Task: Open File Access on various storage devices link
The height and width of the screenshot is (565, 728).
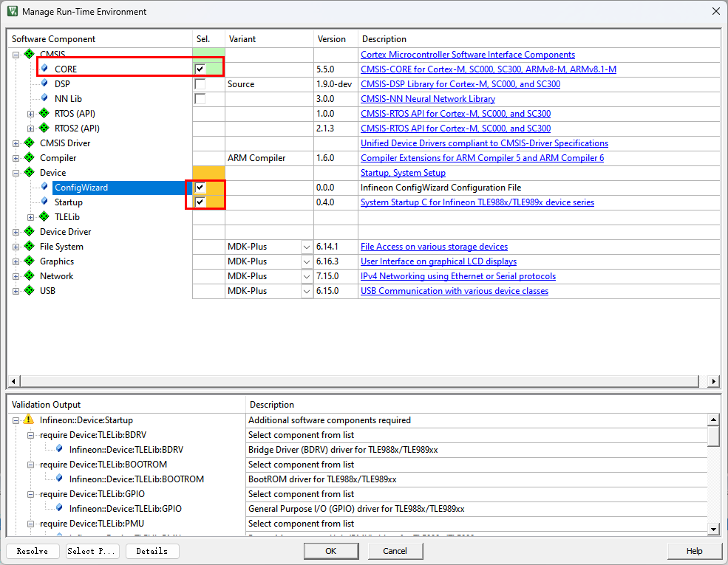Action: coord(434,247)
